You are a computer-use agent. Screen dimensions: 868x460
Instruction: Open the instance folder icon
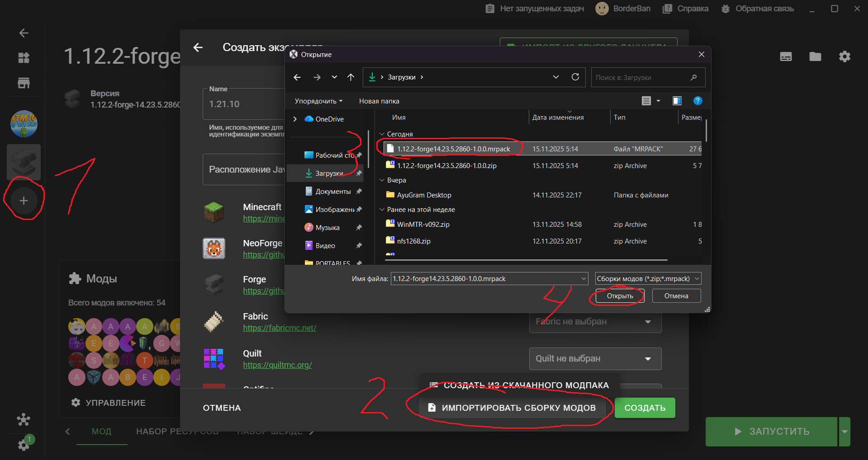pos(815,56)
